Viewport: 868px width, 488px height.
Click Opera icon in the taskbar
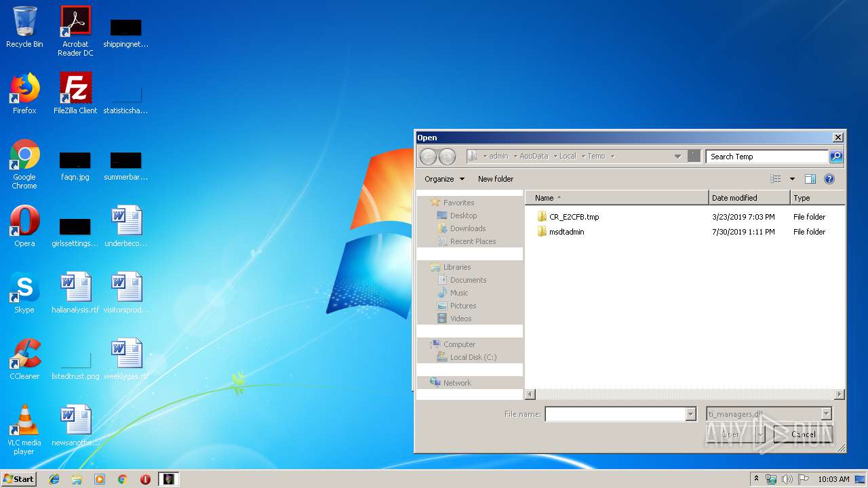pos(145,479)
